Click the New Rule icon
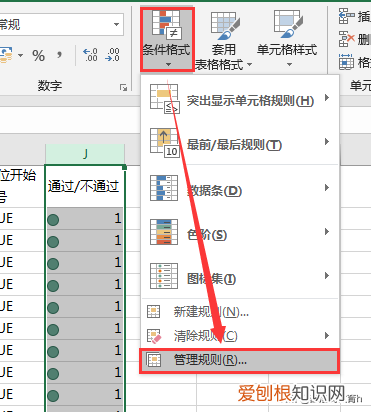 point(154,312)
